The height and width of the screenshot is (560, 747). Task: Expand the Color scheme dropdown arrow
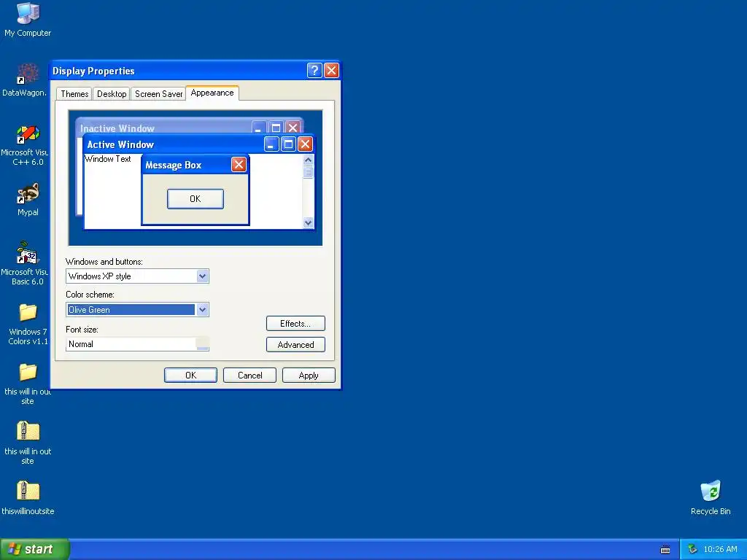(x=202, y=309)
